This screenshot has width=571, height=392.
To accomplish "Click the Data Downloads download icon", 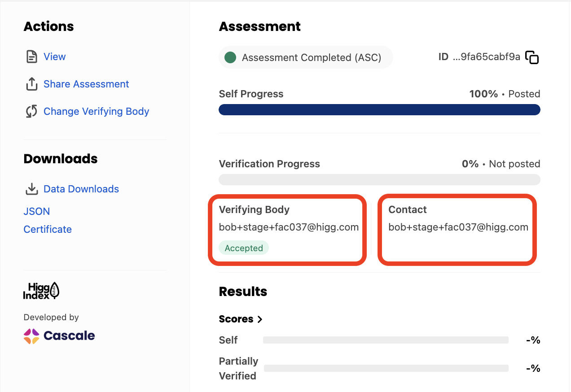I will click(x=31, y=189).
